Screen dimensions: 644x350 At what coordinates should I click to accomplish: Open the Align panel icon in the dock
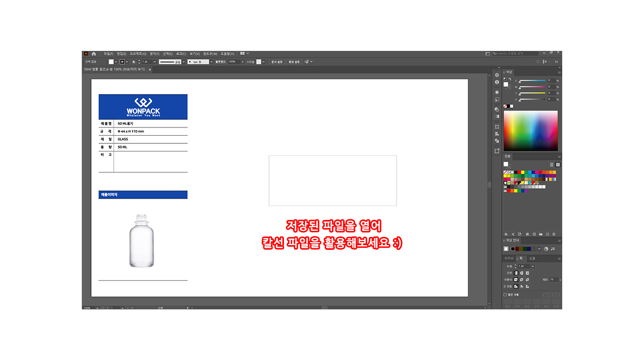click(497, 134)
